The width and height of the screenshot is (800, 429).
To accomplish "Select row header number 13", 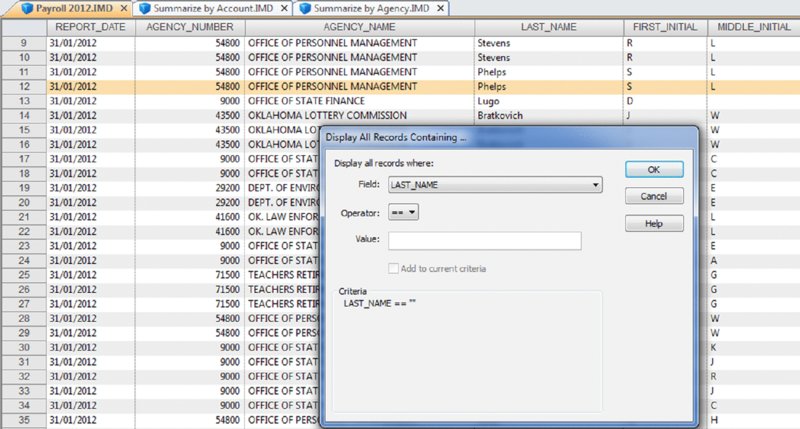I will click(x=24, y=101).
